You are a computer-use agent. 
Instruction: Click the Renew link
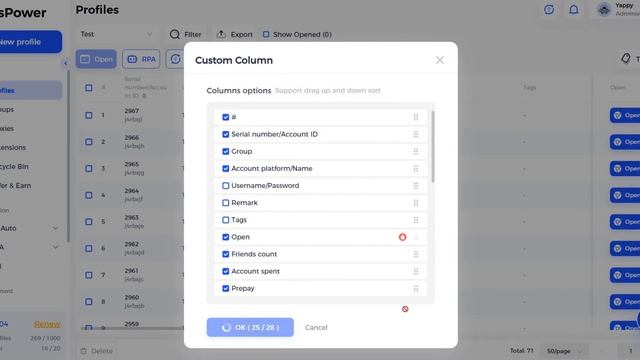(x=47, y=324)
